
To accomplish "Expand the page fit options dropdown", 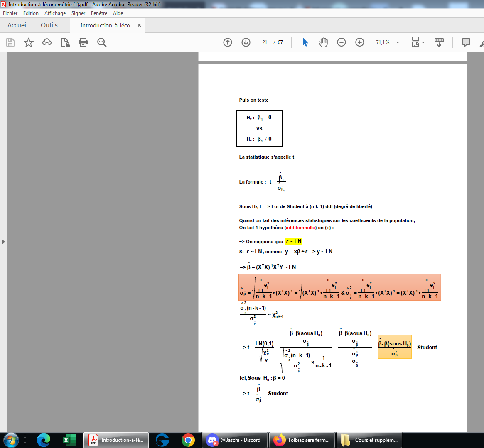I will (x=423, y=42).
